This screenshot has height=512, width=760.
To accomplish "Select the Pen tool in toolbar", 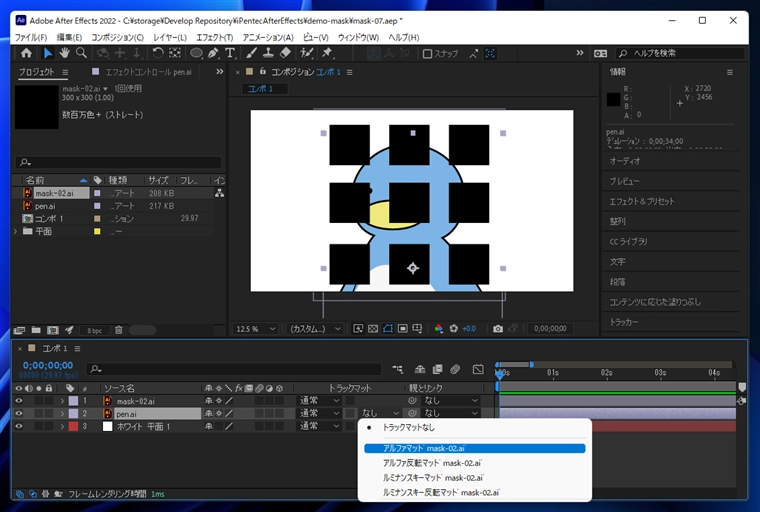I will click(214, 53).
